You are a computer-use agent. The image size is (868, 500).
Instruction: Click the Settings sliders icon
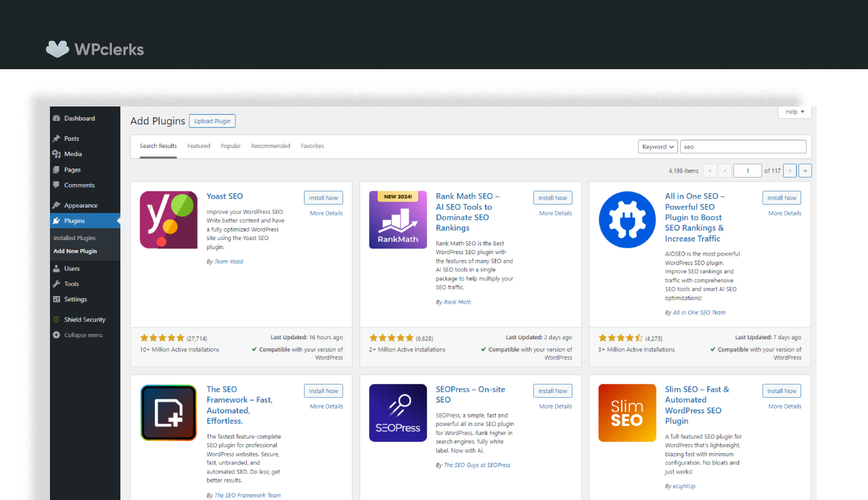coord(57,299)
